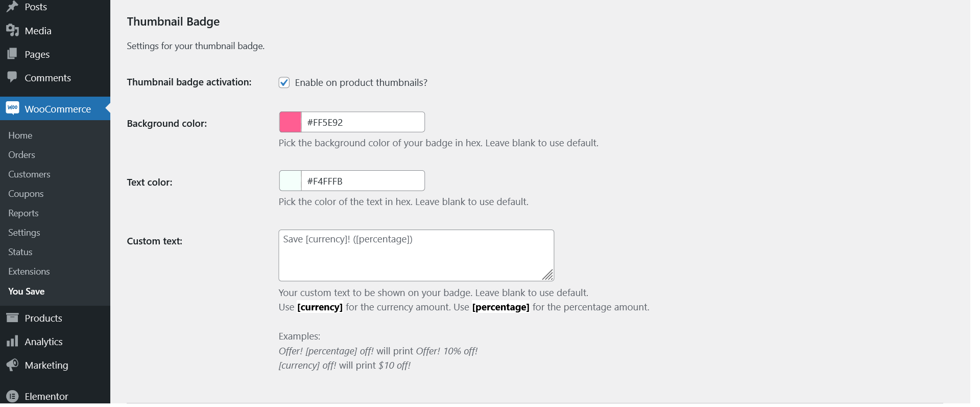
Task: Click the Analytics bar chart icon
Action: (x=12, y=342)
